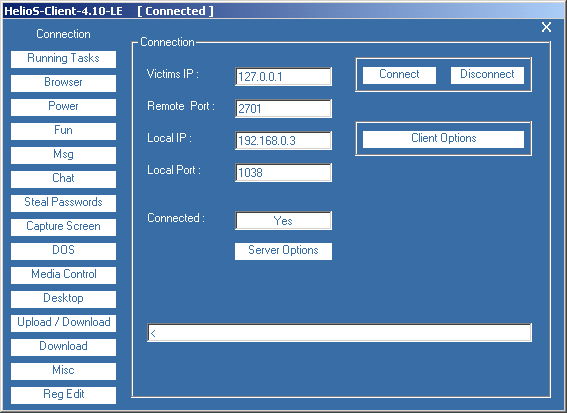Focus the Remote Port field showing 2701
Viewport: 567px width, 413px height.
pyautogui.click(x=283, y=108)
